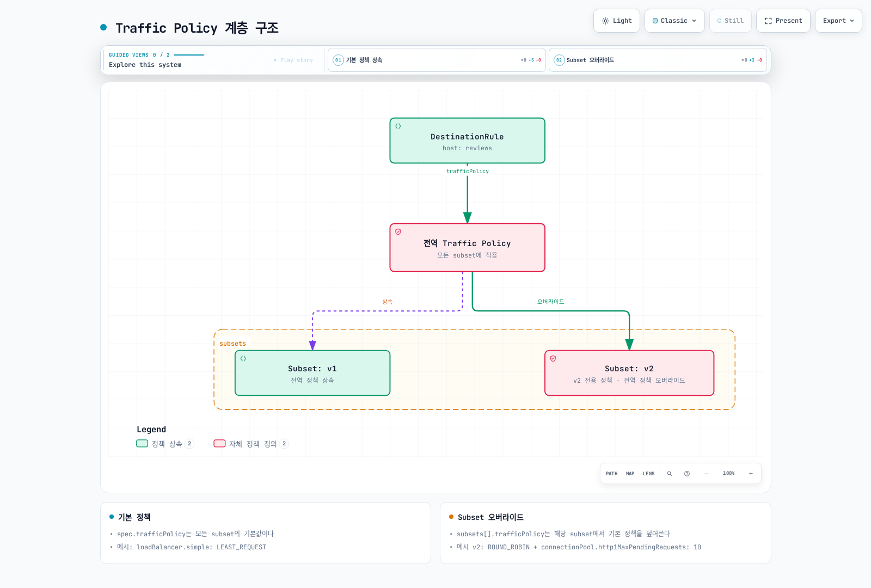Select the DestinationRule node

click(467, 140)
